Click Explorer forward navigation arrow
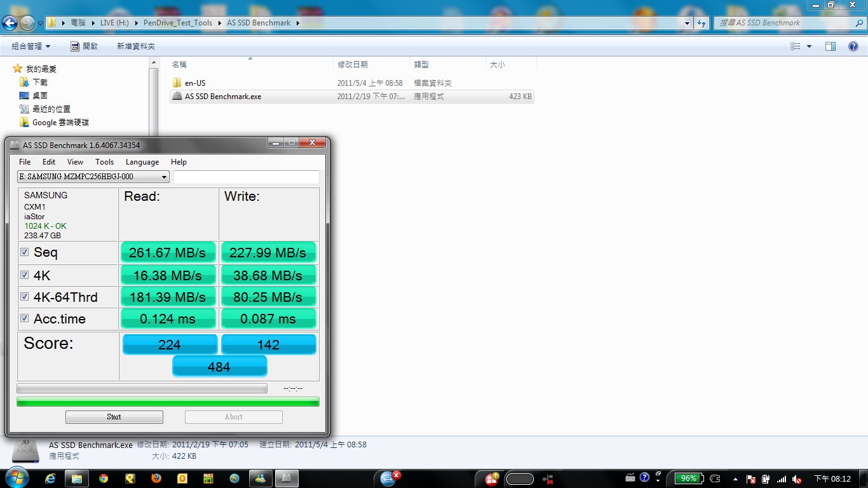868x488 pixels. tap(27, 23)
